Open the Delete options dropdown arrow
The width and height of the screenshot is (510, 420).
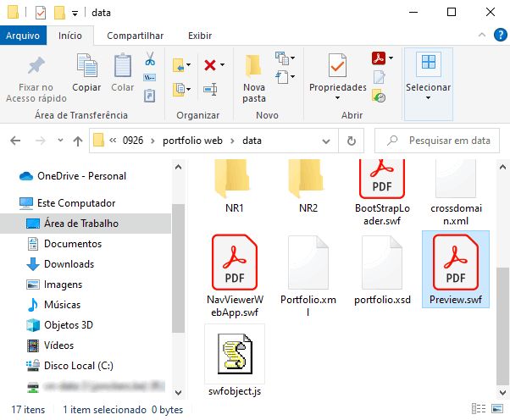222,64
